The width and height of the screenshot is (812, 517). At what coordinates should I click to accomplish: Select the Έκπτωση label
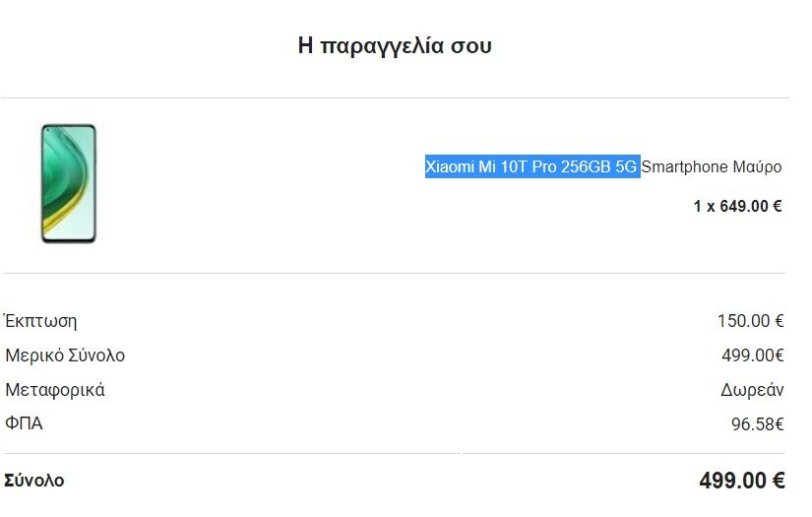tap(40, 321)
